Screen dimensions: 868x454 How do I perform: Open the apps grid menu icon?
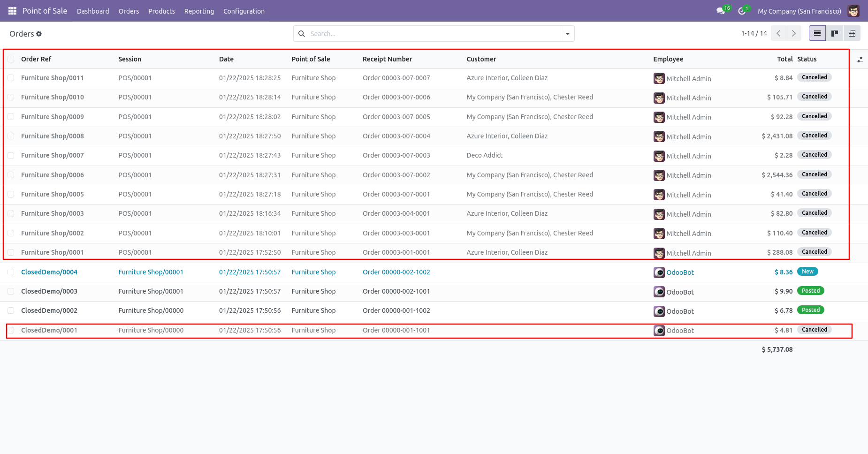(12, 11)
